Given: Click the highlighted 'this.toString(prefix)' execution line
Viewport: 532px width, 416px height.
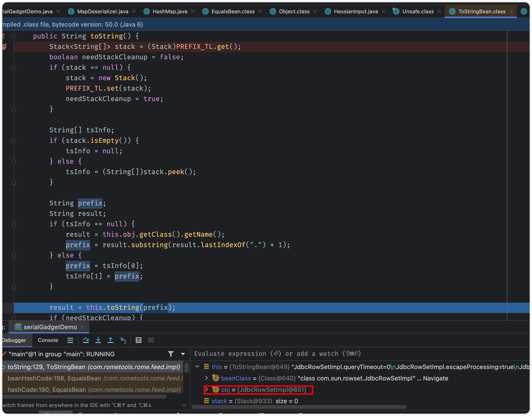Looking at the screenshot, I should point(271,308).
